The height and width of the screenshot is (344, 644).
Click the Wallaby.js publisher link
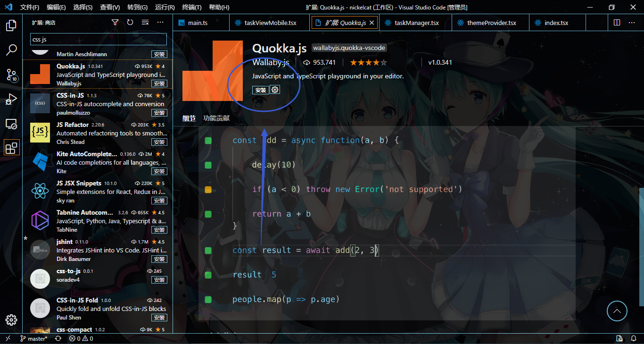[x=271, y=62]
